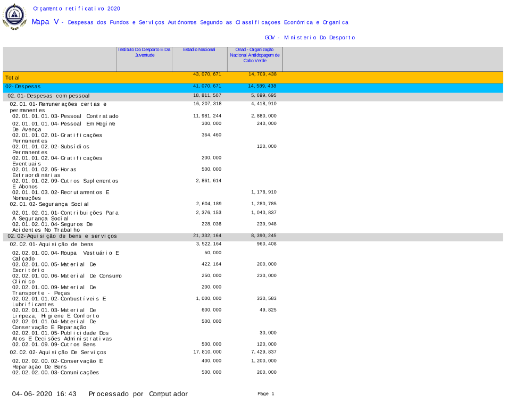This screenshot has height=411, width=532.
Task: Click the 'Instituto Do Desporto E Da Juventude' column header
Action: [144, 52]
